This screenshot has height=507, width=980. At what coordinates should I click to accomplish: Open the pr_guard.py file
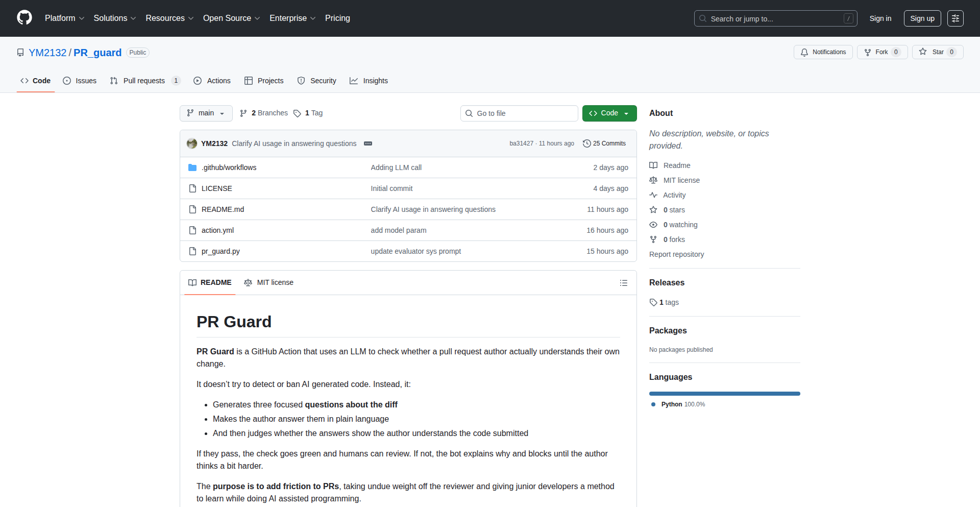(x=220, y=251)
